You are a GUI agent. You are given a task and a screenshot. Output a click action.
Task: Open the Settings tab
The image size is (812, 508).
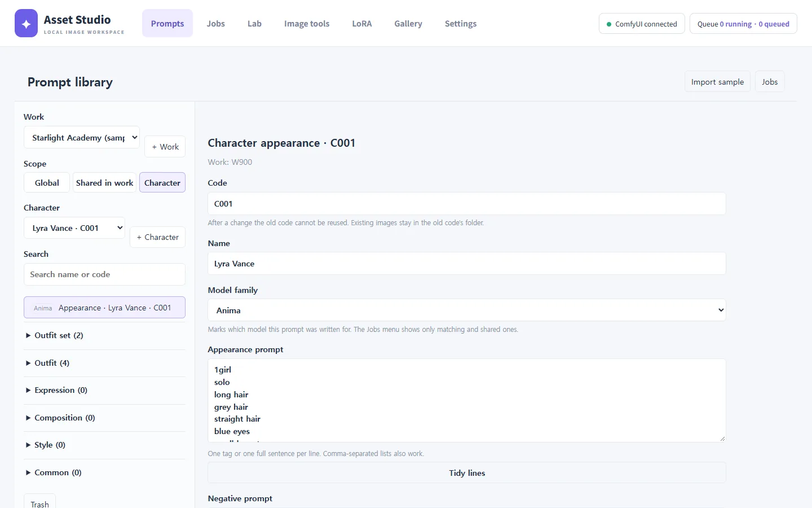(x=461, y=23)
